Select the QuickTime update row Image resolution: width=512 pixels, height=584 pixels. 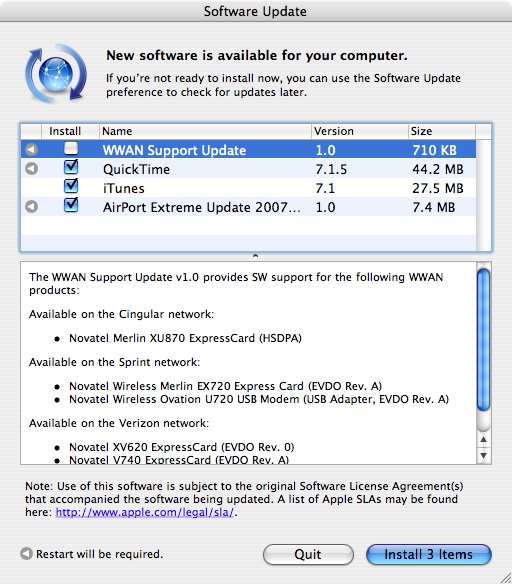tap(248, 169)
